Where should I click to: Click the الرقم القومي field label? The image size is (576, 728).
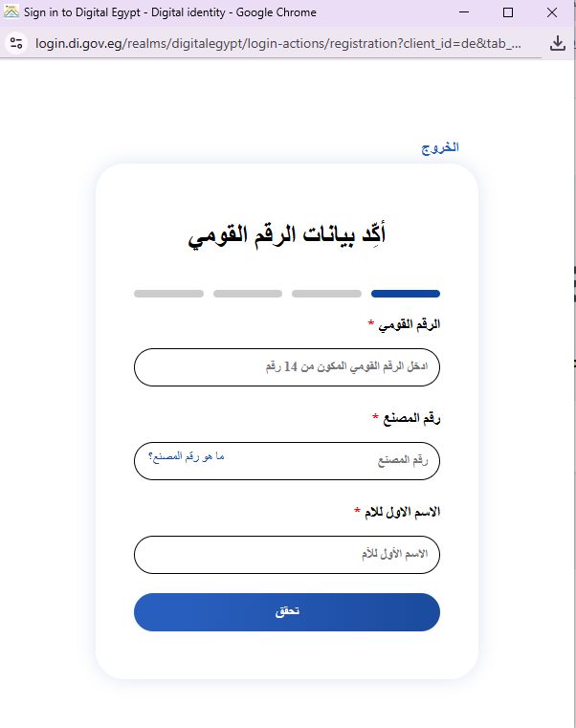coord(410,324)
